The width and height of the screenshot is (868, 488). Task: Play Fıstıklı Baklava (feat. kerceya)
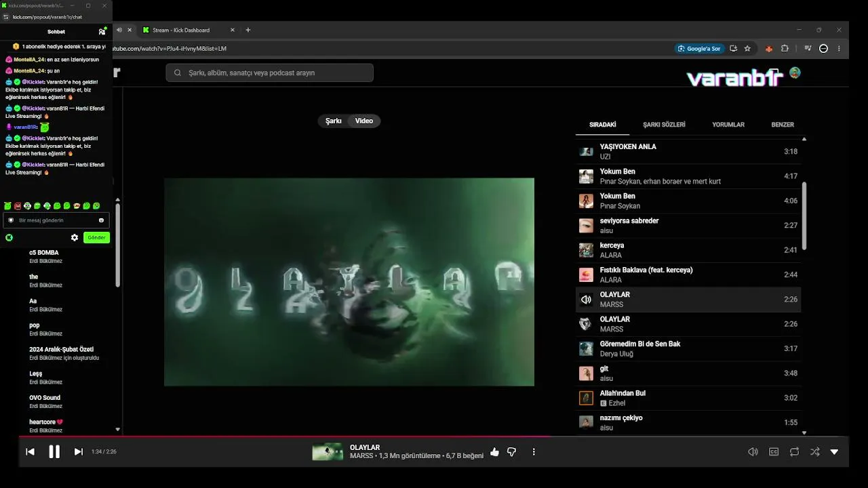[688, 275]
